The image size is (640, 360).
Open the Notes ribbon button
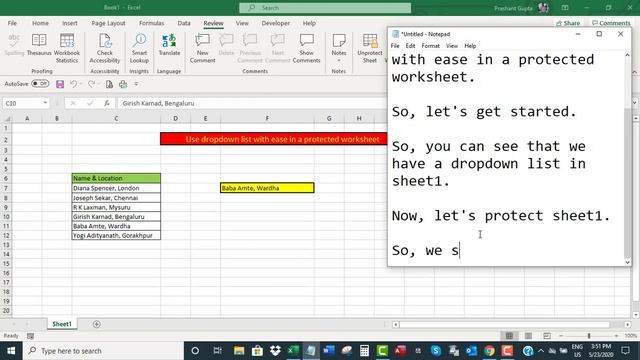(x=339, y=48)
